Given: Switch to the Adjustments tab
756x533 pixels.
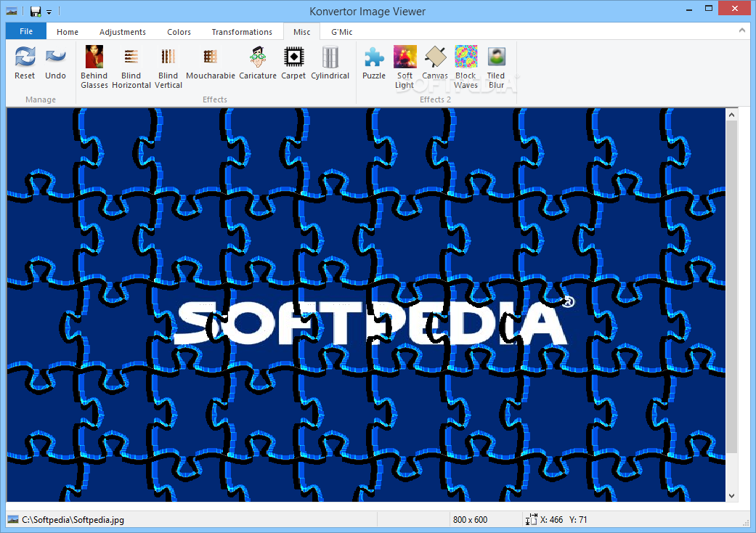Looking at the screenshot, I should [x=123, y=32].
